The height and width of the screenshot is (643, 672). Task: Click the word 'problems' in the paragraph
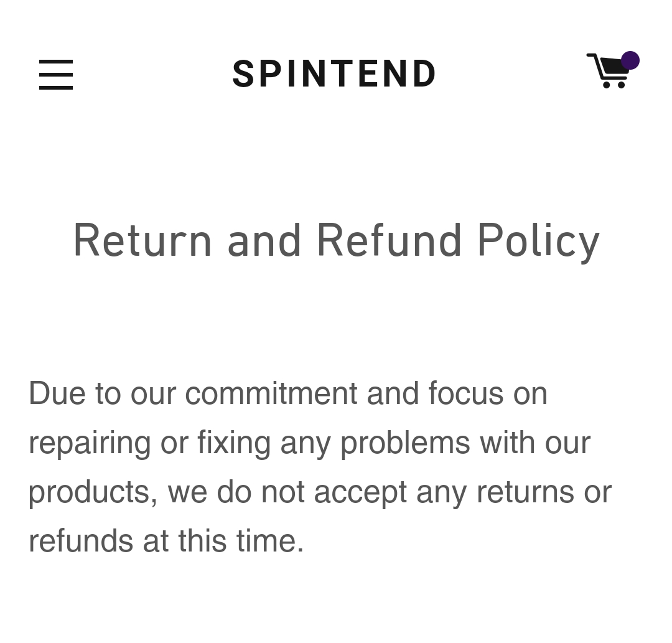point(405,443)
